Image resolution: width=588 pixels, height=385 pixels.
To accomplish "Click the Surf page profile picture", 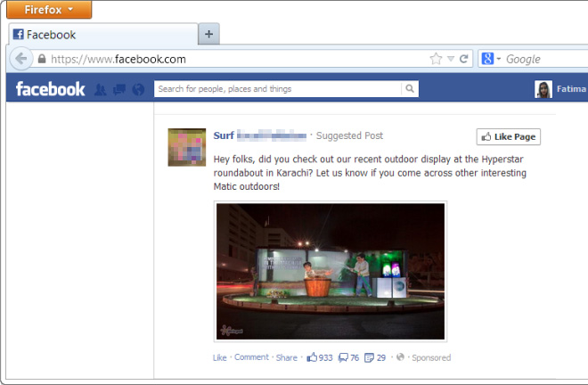I will tap(187, 147).
